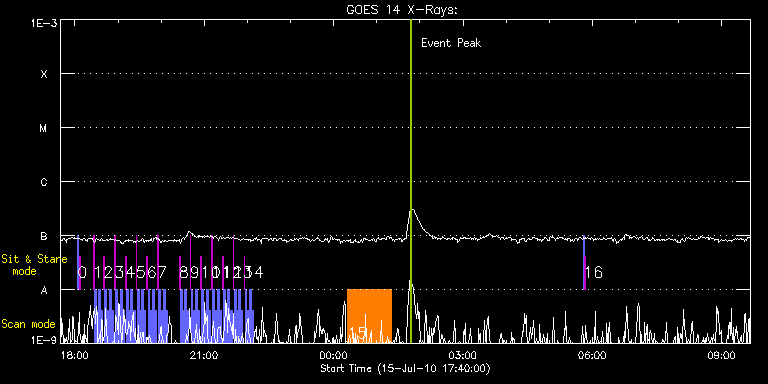Click the 03:00 time axis label

pyautogui.click(x=462, y=355)
